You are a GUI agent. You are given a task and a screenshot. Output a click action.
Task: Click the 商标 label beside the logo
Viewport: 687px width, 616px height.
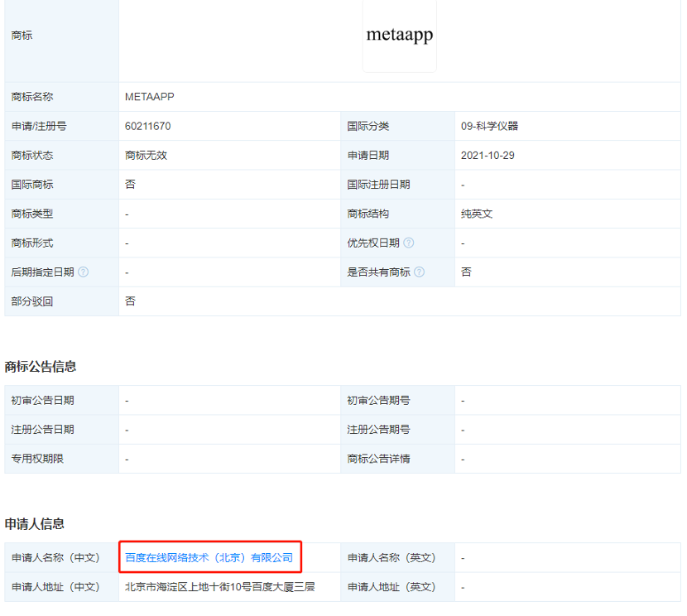tap(22, 35)
